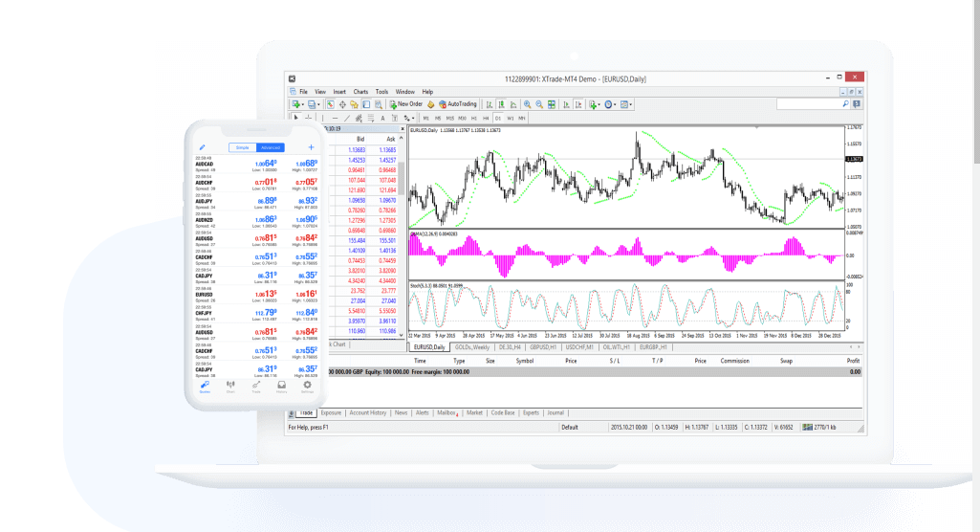Open the phone's Settings gear tab
The width and height of the screenshot is (980, 532).
coord(308,387)
